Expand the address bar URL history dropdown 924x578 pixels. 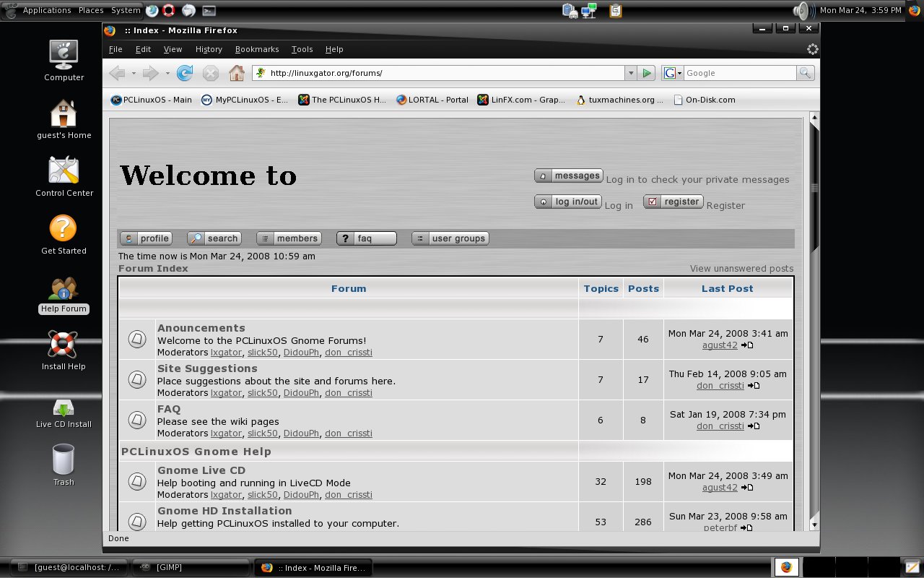(631, 73)
